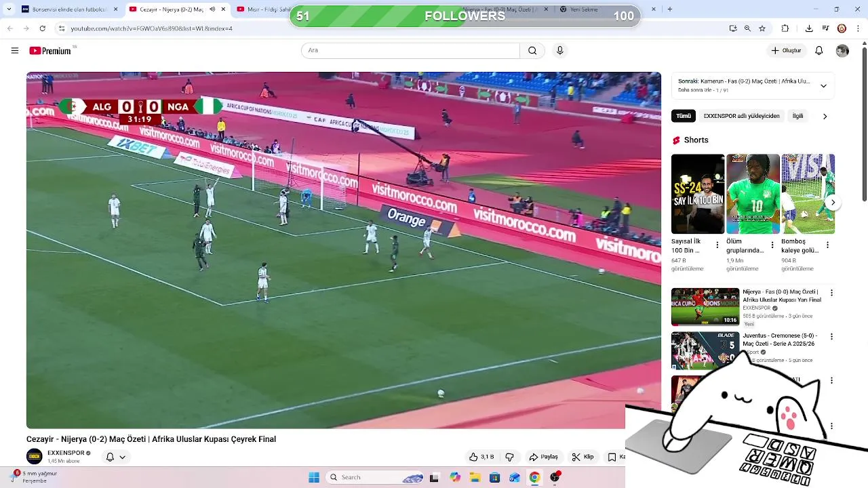Click the Paylaş share button
The image size is (868, 488).
544,457
